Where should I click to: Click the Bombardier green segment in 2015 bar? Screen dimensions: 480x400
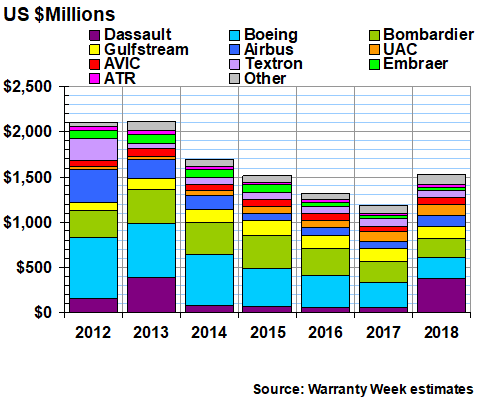[x=267, y=252]
